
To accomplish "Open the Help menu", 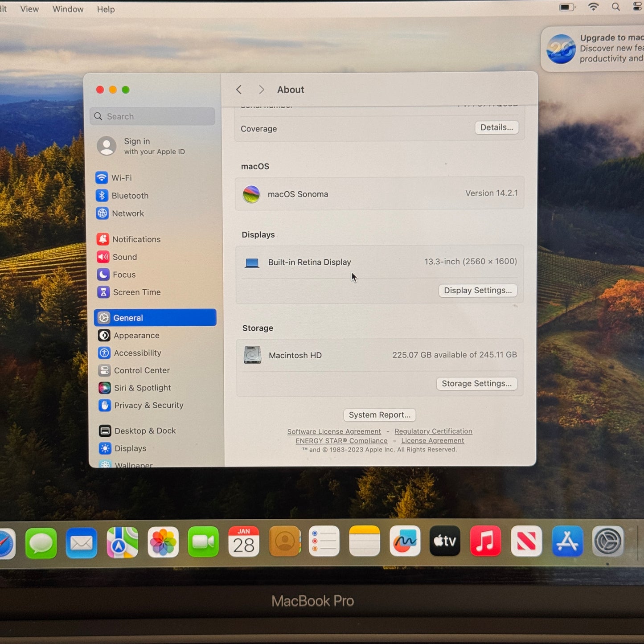I will (x=106, y=9).
